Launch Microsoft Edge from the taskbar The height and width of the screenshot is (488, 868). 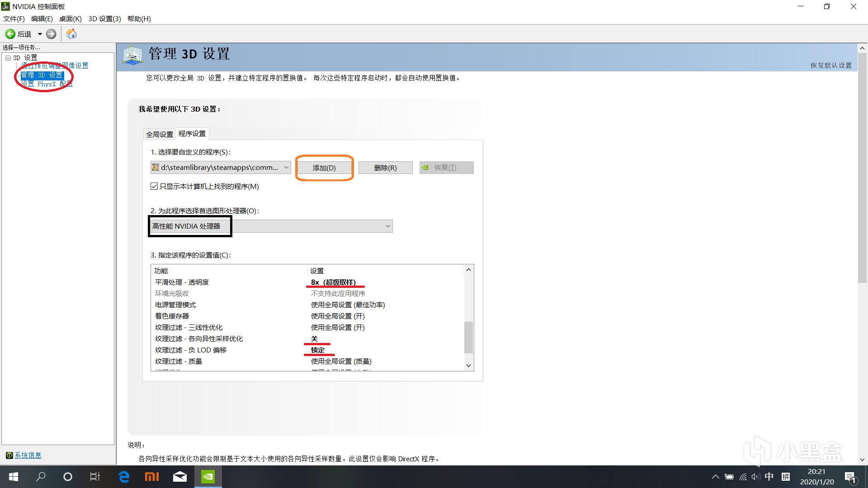(x=123, y=477)
